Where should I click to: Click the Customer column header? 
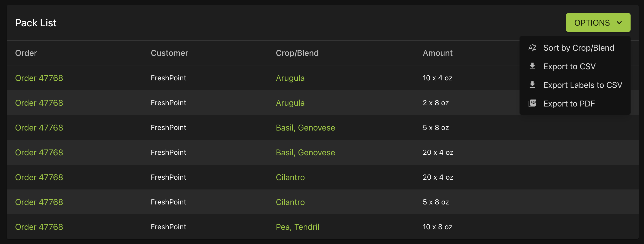tap(169, 53)
